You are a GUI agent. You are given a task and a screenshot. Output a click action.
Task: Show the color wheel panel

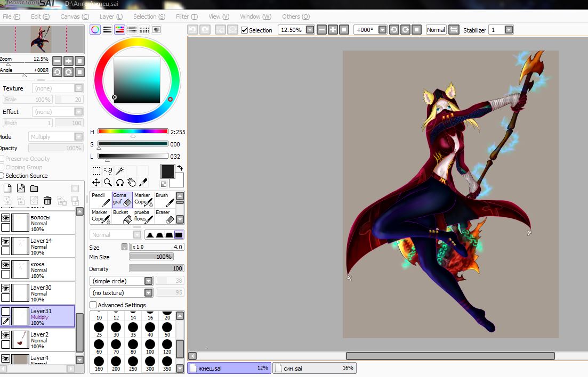point(95,30)
